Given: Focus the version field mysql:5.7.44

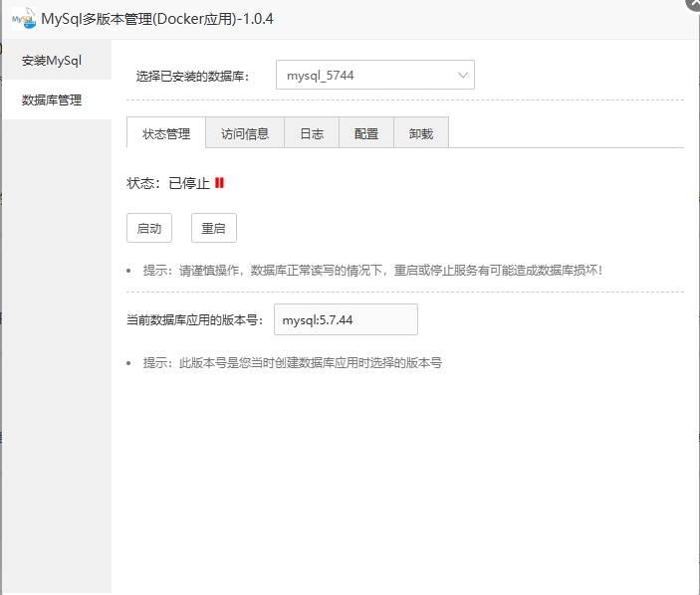Looking at the screenshot, I should tap(346, 319).
